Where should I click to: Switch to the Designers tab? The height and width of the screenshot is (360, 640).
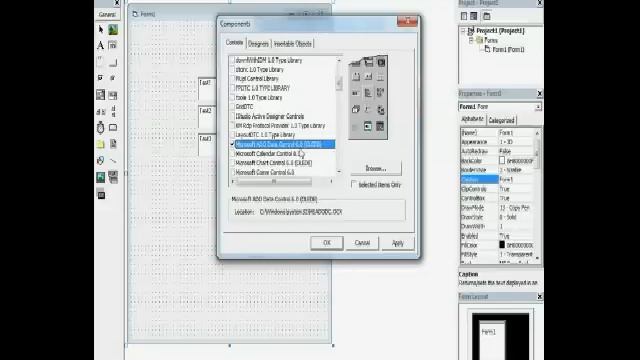tap(258, 44)
